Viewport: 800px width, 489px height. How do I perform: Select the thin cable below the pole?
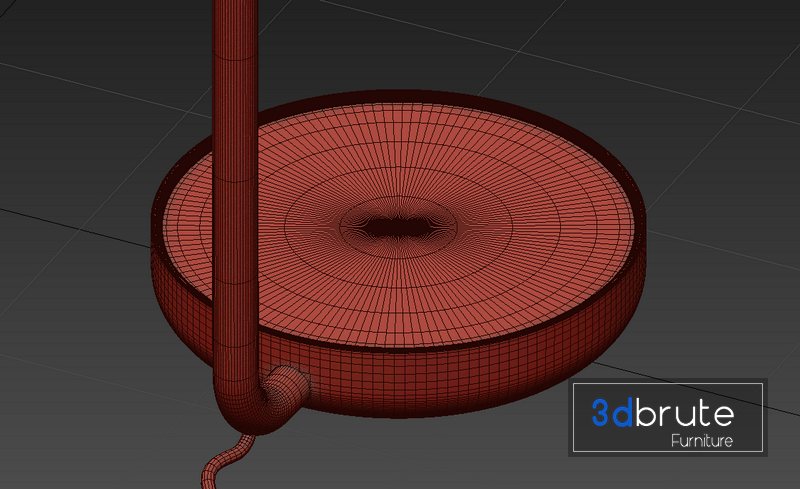coord(224,461)
